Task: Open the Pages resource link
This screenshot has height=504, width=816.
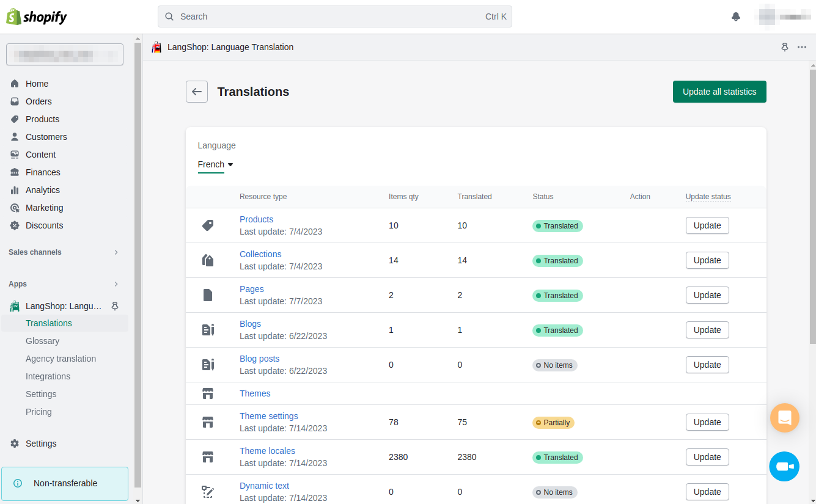Action: (x=252, y=289)
